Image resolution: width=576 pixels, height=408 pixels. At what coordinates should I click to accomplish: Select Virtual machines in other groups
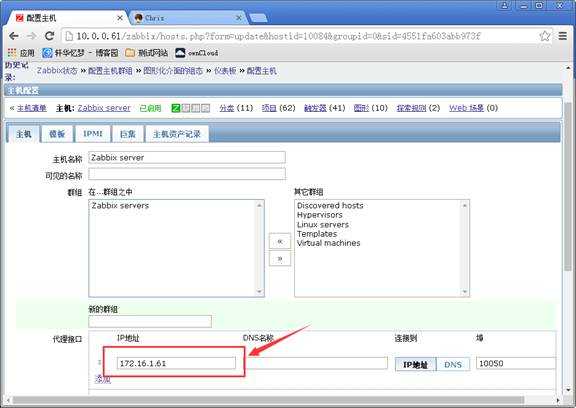pyautogui.click(x=329, y=243)
